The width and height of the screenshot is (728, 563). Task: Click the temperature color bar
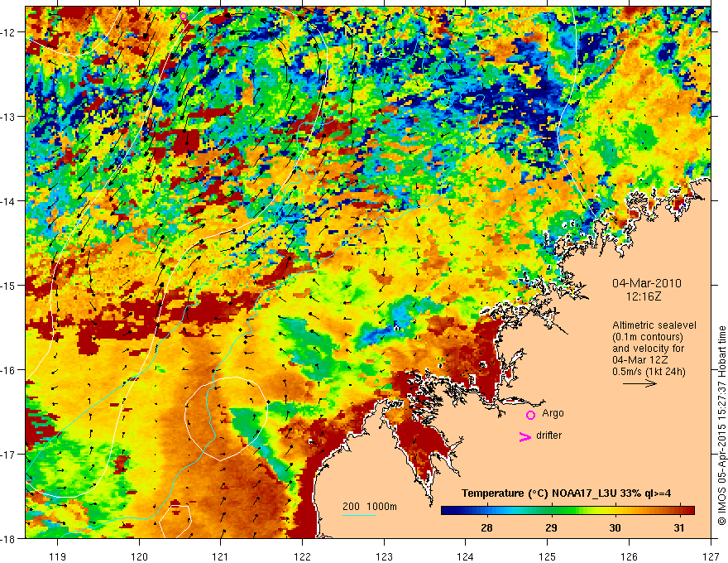pos(568,511)
